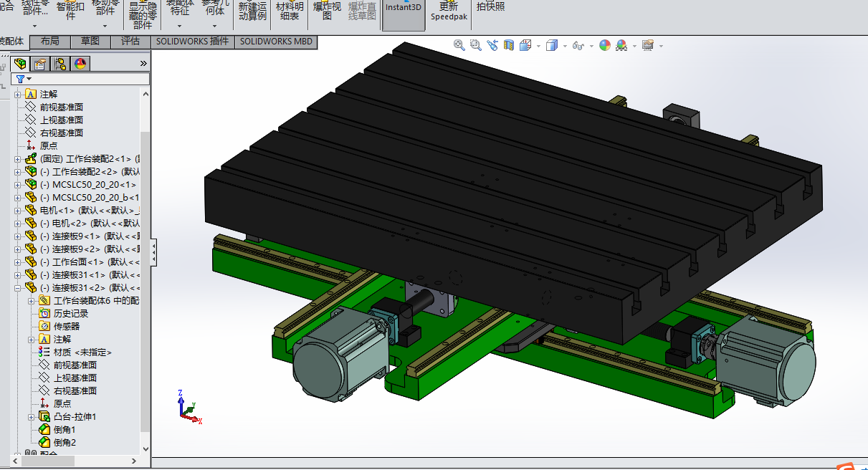The width and height of the screenshot is (868, 470).
Task: Click 爆炸视图 button
Action: tap(327, 11)
